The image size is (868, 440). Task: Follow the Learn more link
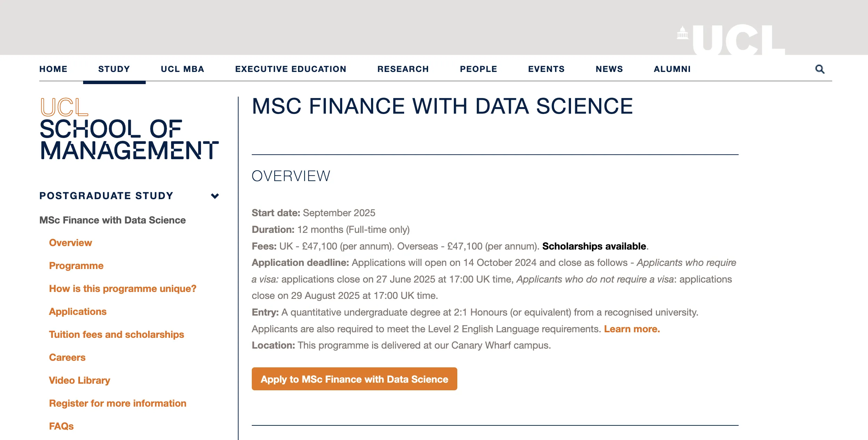[x=632, y=329]
